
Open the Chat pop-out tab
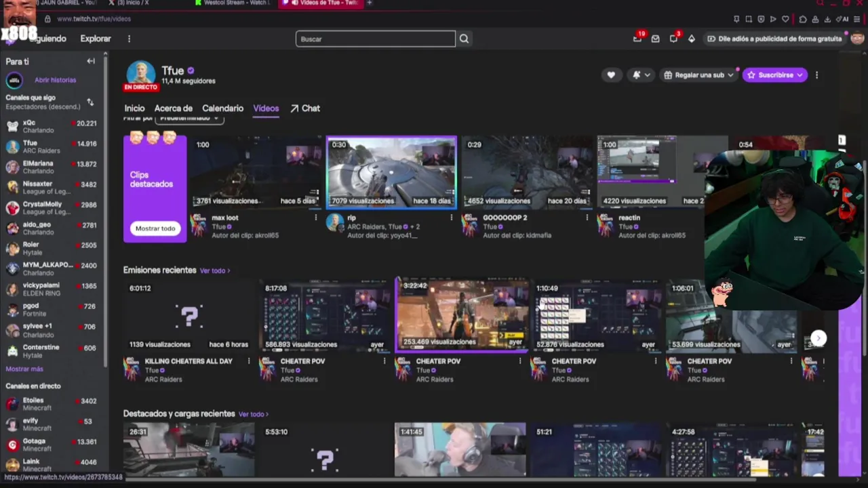point(305,108)
